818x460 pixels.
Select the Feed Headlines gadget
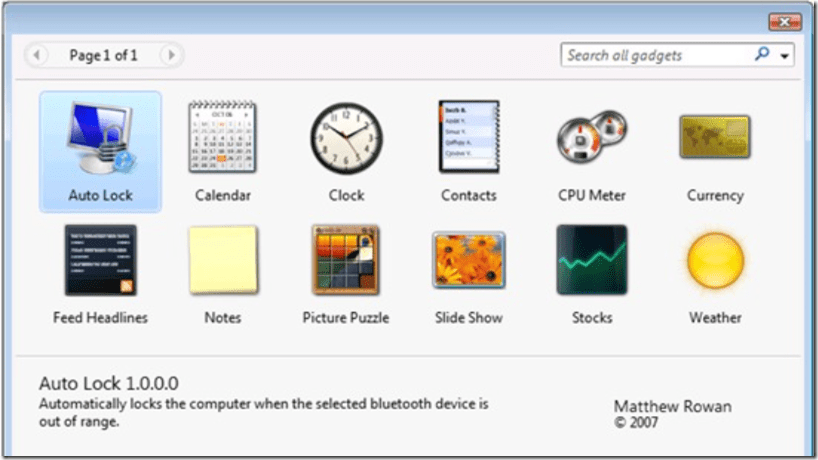coord(100,260)
